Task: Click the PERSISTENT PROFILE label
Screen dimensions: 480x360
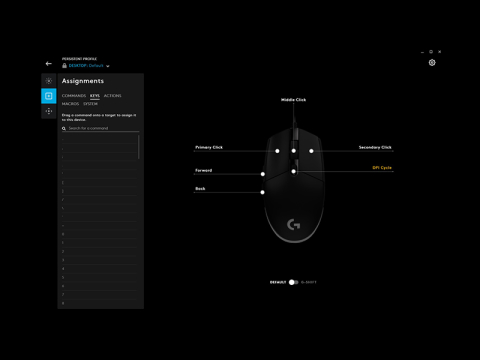Action: [x=79, y=59]
